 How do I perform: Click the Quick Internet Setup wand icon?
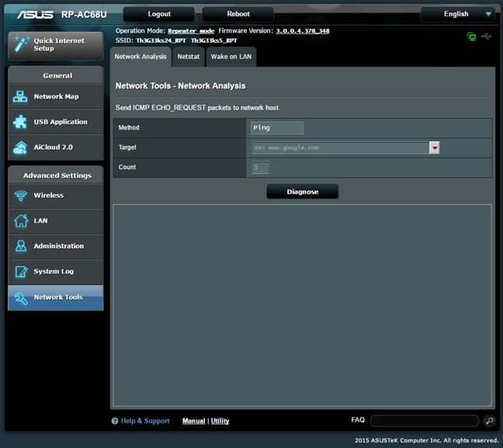coord(20,43)
